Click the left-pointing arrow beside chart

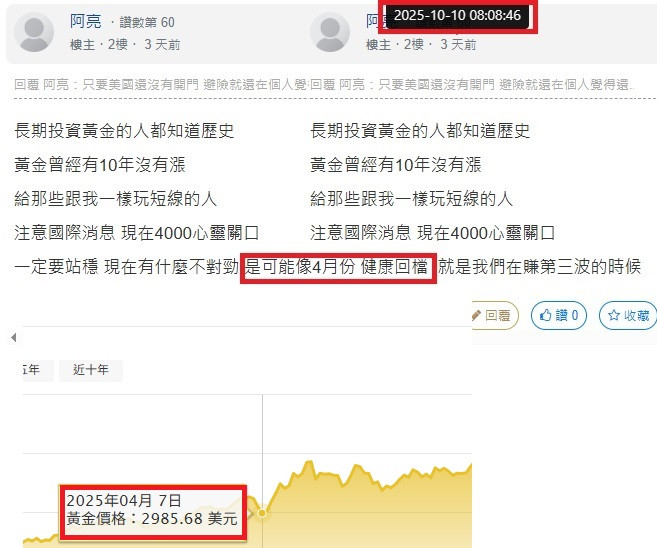14,337
